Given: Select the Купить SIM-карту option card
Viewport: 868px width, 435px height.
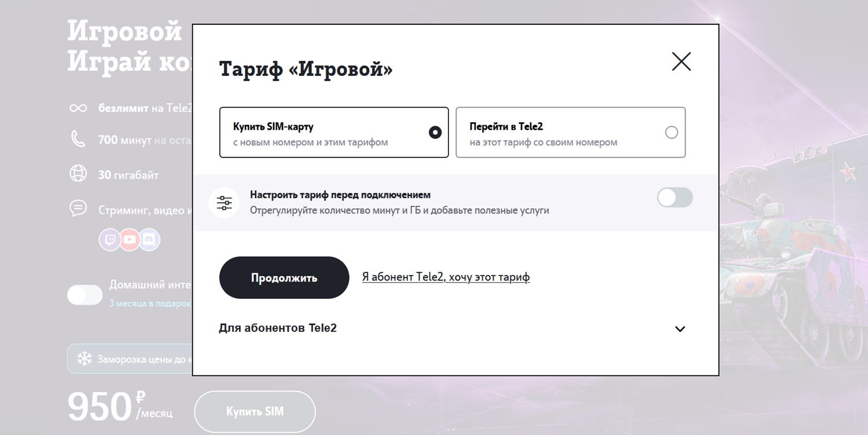Looking at the screenshot, I should click(x=334, y=132).
